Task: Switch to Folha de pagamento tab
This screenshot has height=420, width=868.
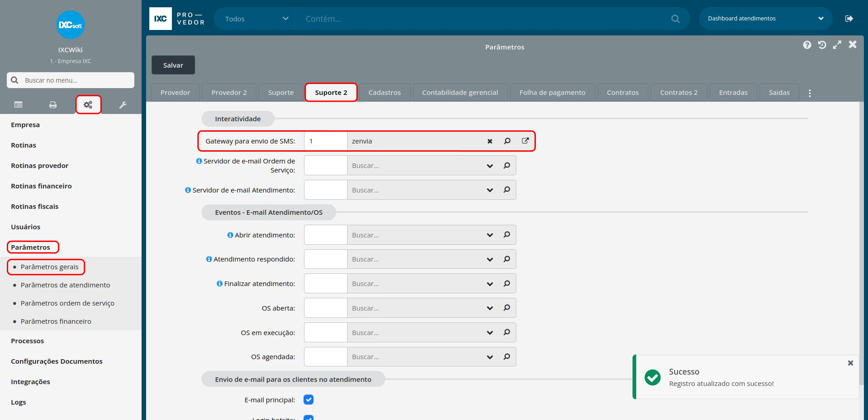Action: coord(552,93)
